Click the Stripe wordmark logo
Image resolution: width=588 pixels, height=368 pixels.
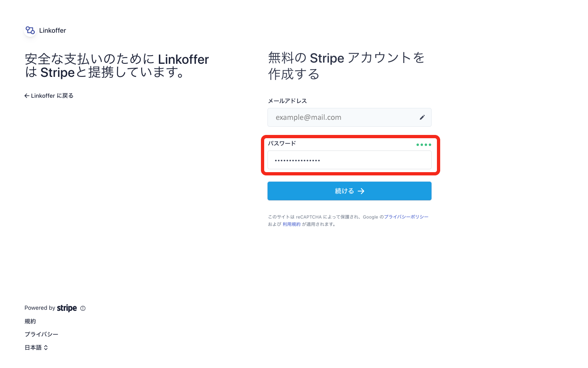67,308
